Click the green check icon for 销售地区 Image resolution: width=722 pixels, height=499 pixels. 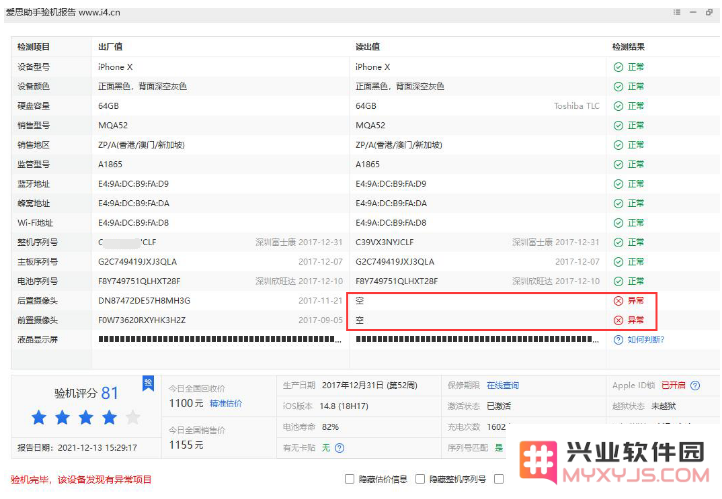[618, 145]
